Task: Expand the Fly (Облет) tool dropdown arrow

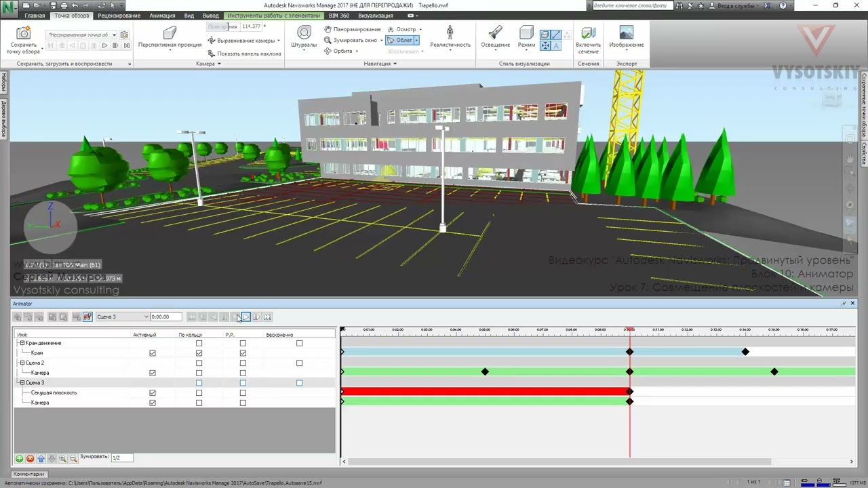Action: (x=416, y=40)
